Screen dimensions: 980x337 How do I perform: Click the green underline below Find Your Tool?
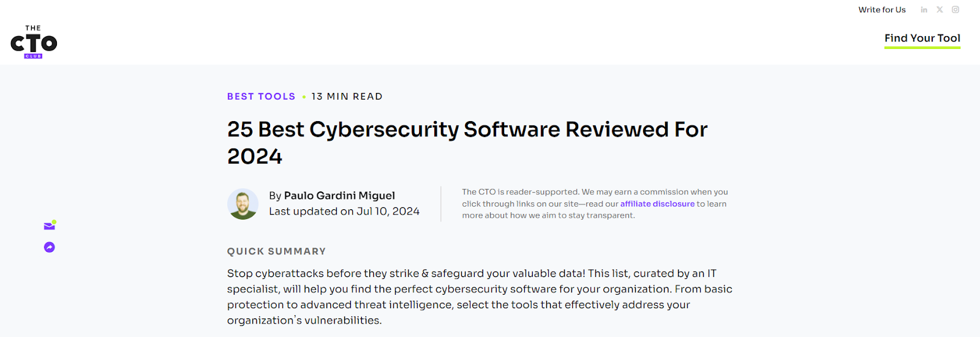tap(922, 48)
